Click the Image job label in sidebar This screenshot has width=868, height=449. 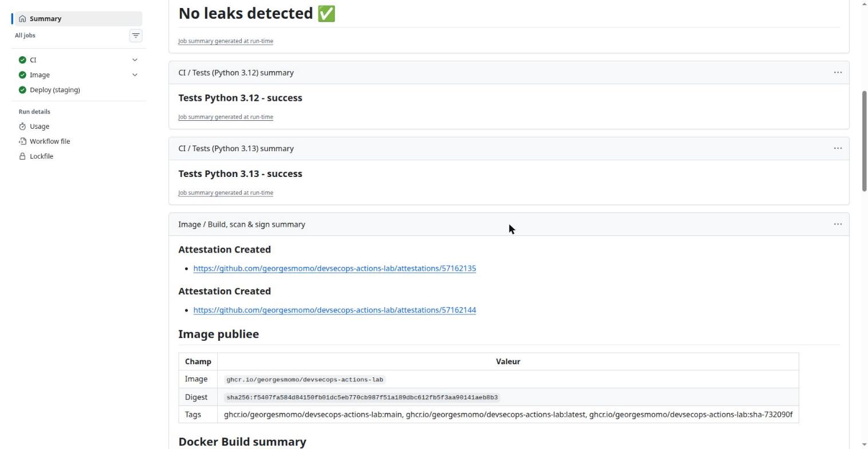(x=40, y=75)
